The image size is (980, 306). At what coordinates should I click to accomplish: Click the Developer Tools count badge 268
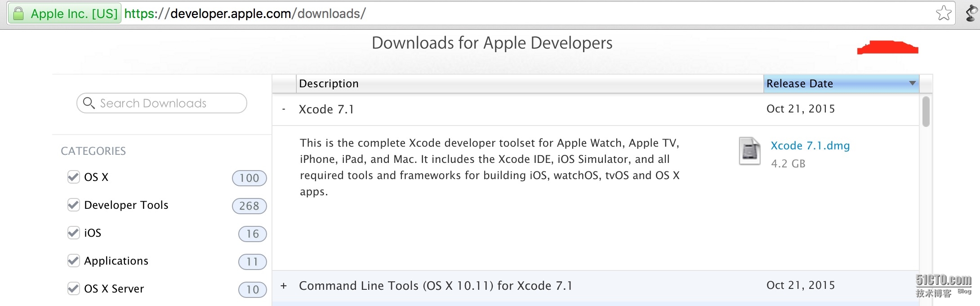249,206
